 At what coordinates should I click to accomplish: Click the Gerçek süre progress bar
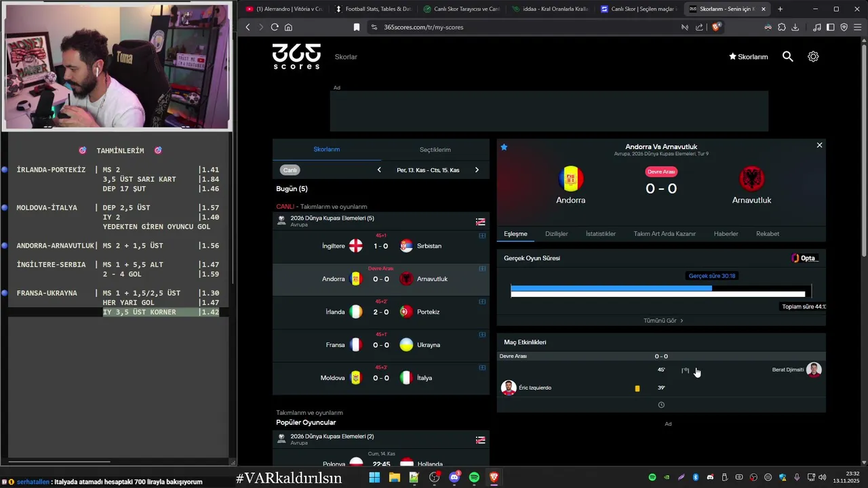[x=611, y=288]
